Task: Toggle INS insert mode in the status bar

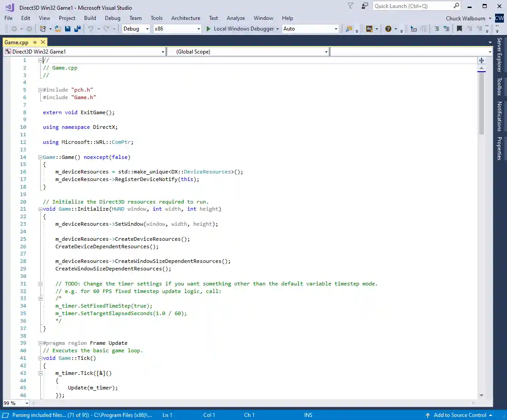Action: tap(308, 415)
